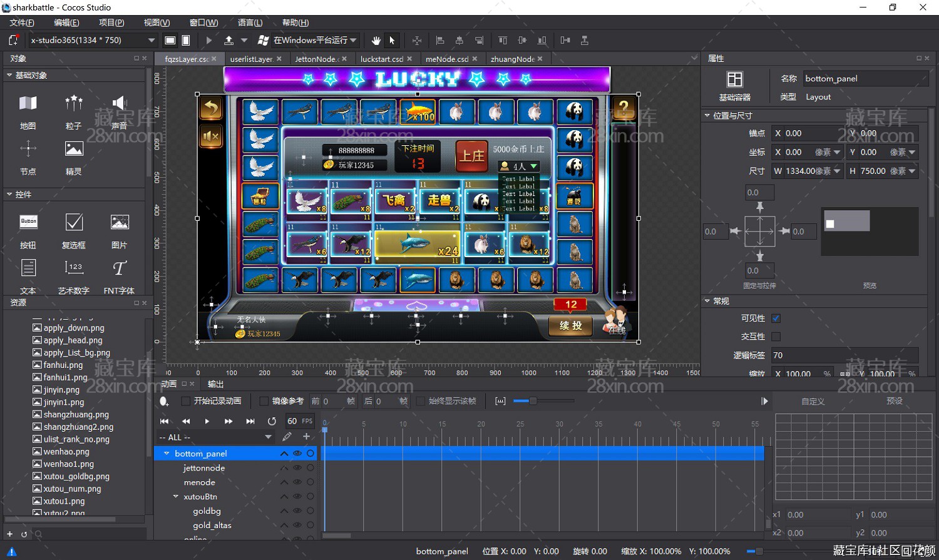Select the arrow pointer tool
The width and height of the screenshot is (939, 560).
392,40
